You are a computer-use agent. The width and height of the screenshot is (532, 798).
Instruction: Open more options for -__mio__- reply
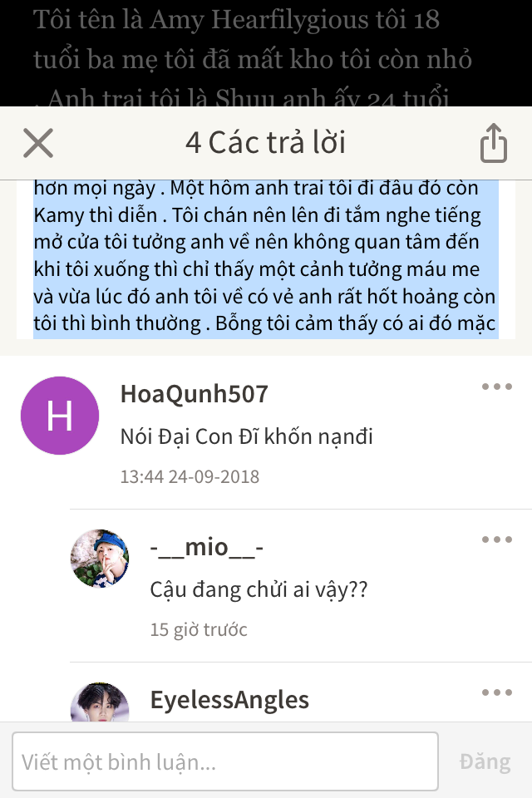tap(497, 539)
